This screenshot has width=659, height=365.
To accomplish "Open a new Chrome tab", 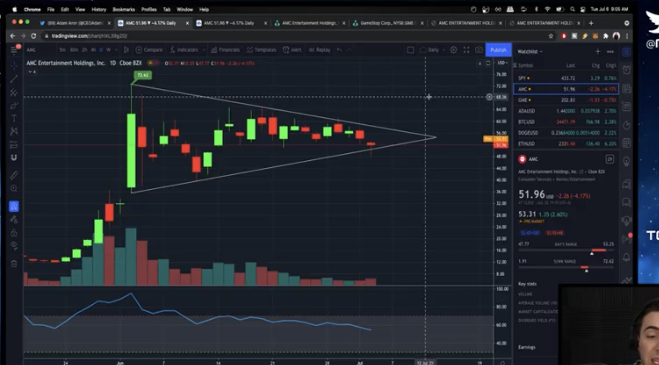I will point(591,23).
